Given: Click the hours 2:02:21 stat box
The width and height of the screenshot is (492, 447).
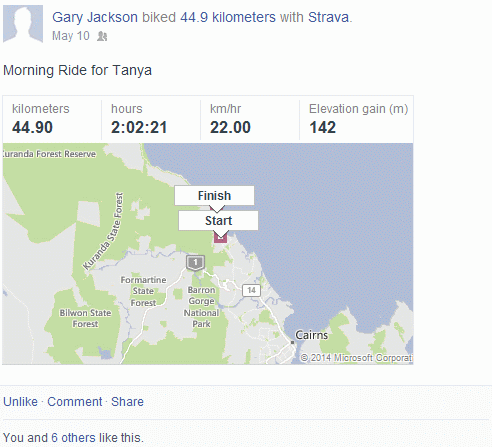Looking at the screenshot, I should pyautogui.click(x=151, y=119).
